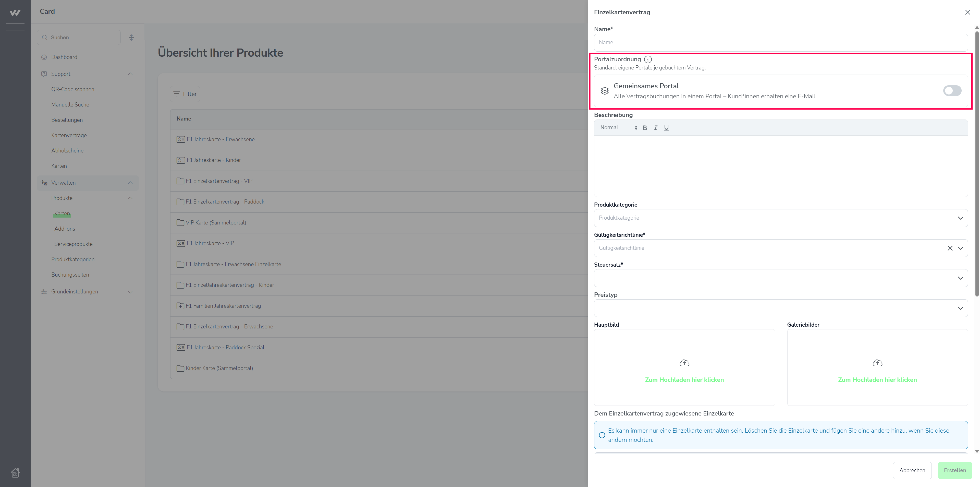This screenshot has height=487, width=980.
Task: Clear the Gültigkeitsrichtlinie selection with X
Action: tap(950, 248)
